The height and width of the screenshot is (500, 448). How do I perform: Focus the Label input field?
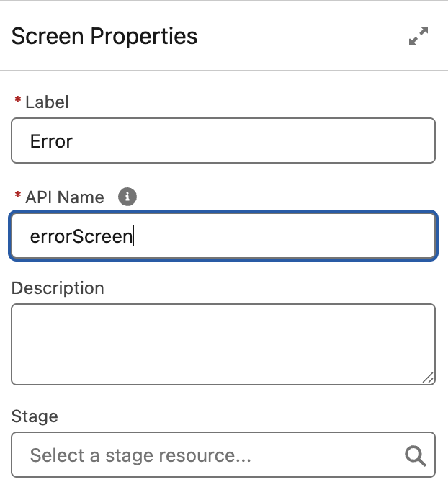pos(223,140)
